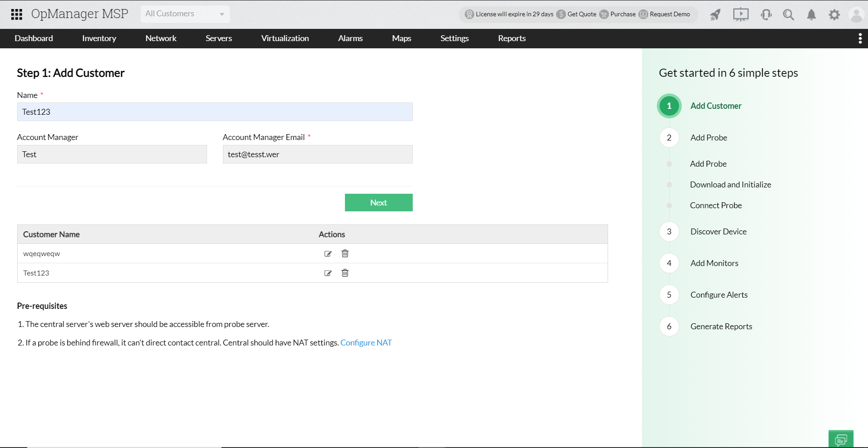
Task: Open global search with the magnifier icon
Action: 788,14
